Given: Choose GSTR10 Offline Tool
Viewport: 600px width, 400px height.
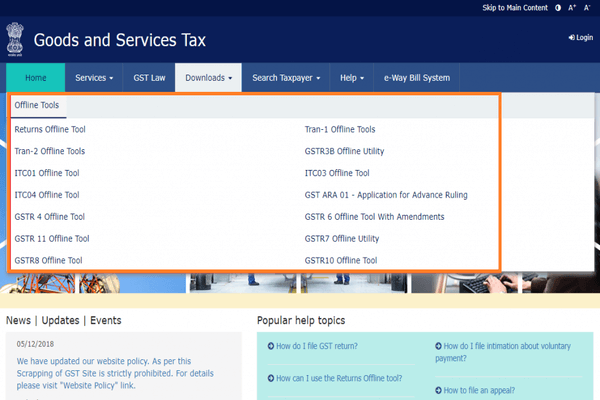Looking at the screenshot, I should [341, 260].
